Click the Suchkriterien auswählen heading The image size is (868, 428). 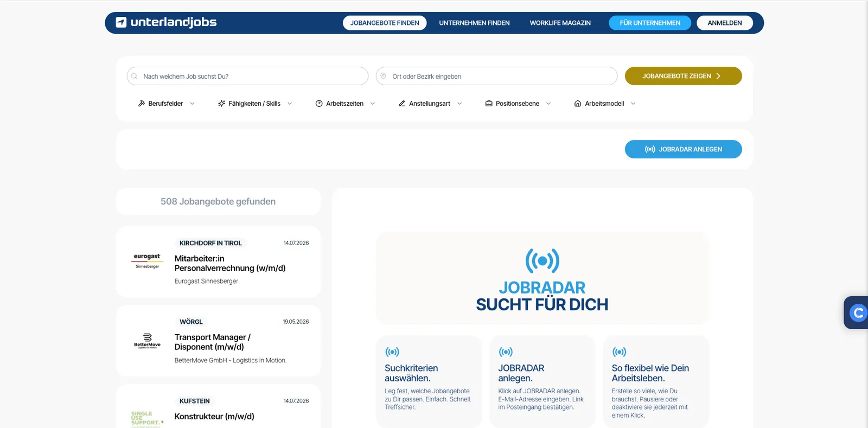411,373
